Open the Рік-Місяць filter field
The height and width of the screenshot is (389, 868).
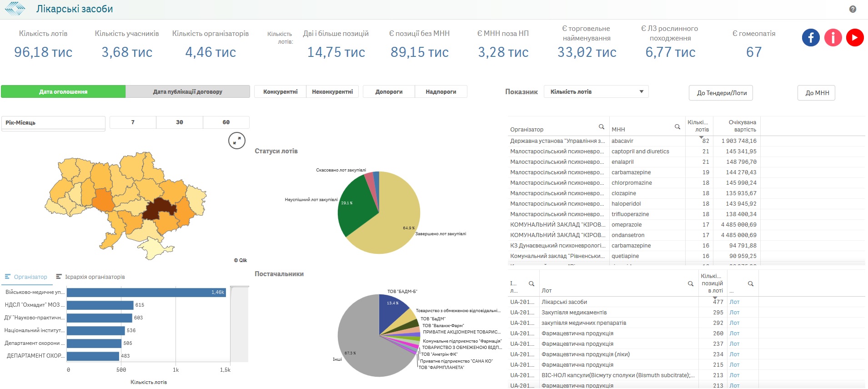click(53, 123)
